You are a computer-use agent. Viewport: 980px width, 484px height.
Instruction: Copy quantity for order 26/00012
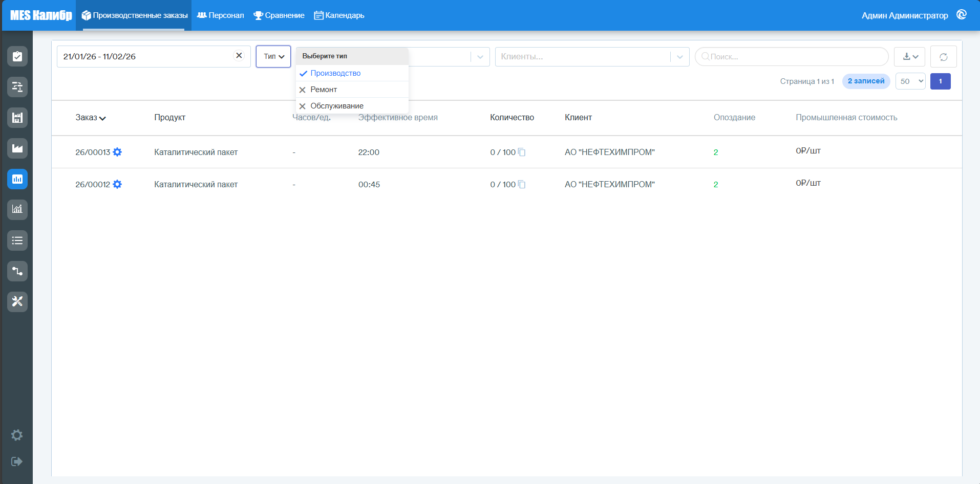pyautogui.click(x=522, y=184)
